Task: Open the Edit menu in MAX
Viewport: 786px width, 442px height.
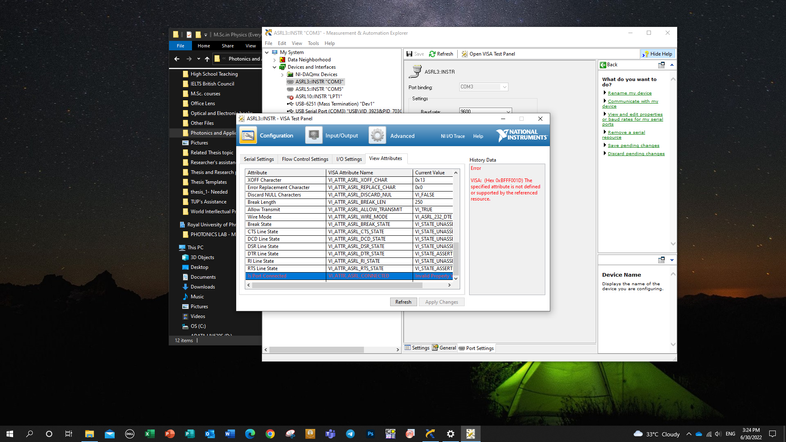Action: point(282,43)
